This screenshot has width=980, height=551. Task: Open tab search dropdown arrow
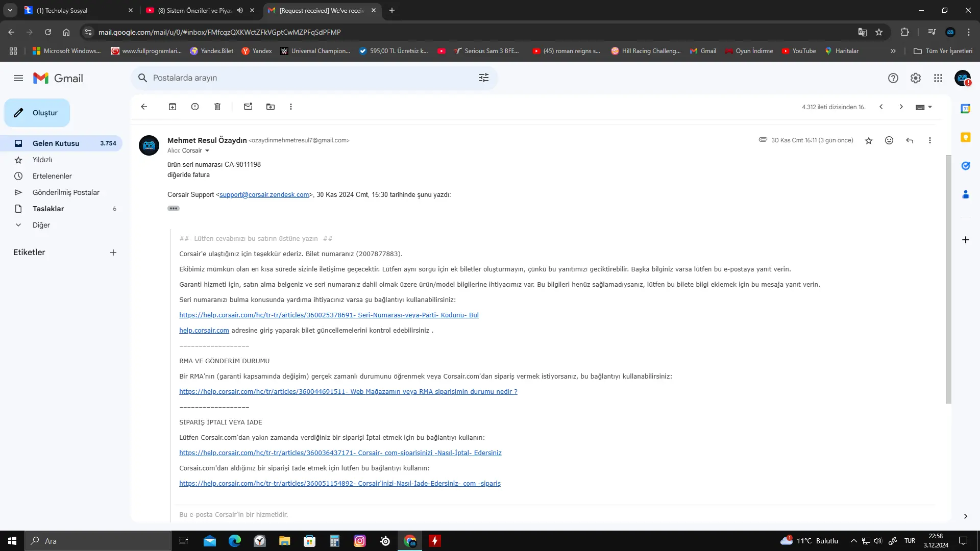point(10,10)
